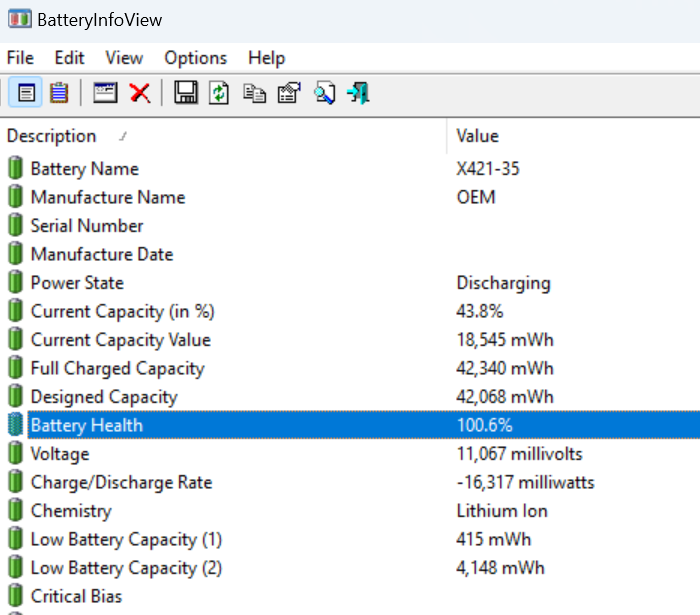
Task: Click the Exit door toolbar icon
Action: (x=358, y=93)
